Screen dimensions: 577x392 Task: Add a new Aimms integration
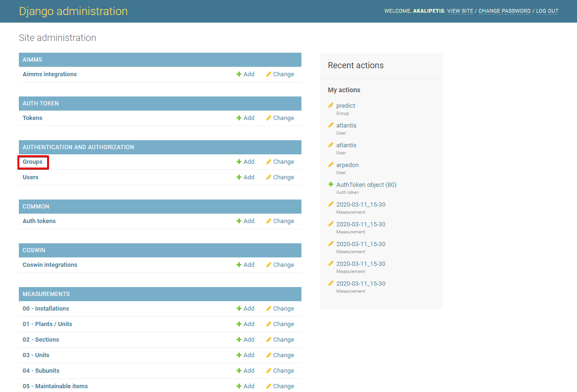point(245,74)
